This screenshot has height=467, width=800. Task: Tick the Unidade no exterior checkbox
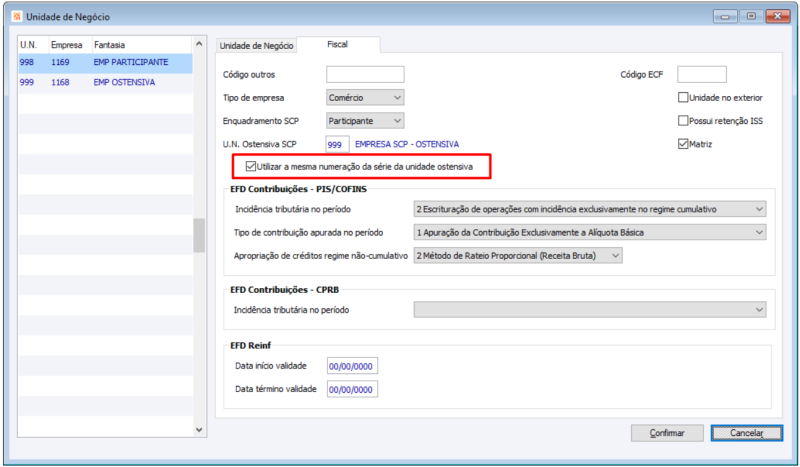[683, 97]
